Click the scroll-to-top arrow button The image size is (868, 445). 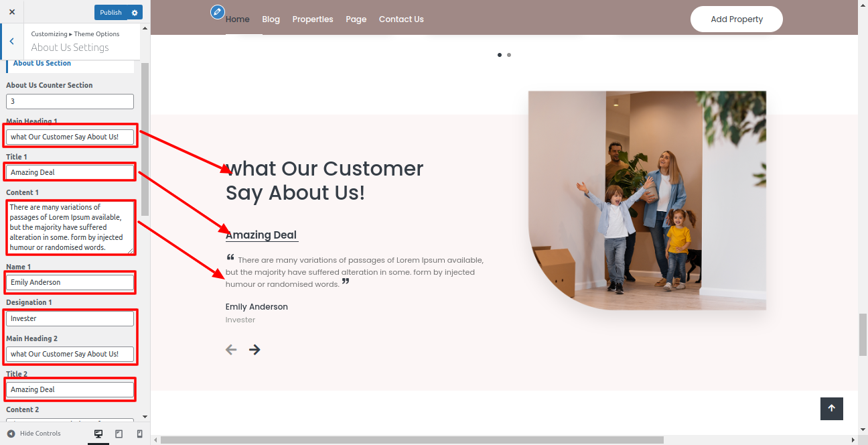click(832, 408)
